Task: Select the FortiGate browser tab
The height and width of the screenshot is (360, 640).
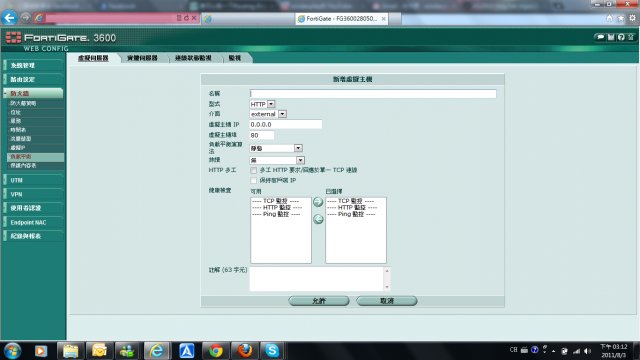Action: click(342, 19)
